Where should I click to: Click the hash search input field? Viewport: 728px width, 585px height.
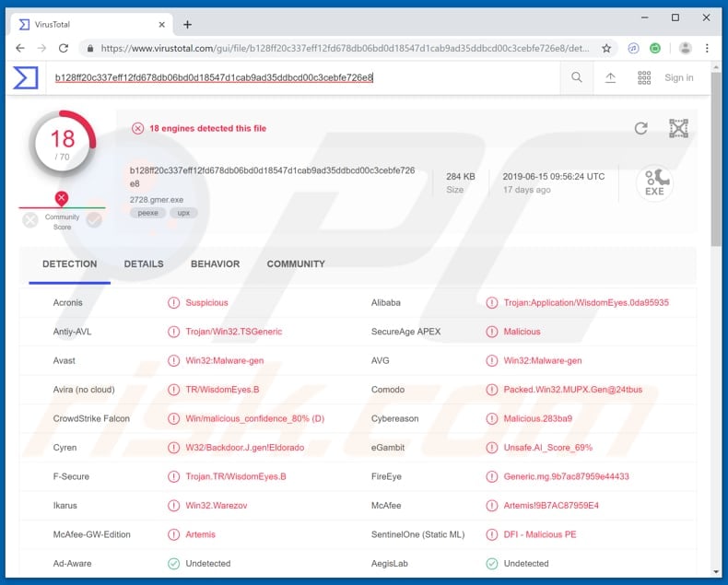coord(302,77)
